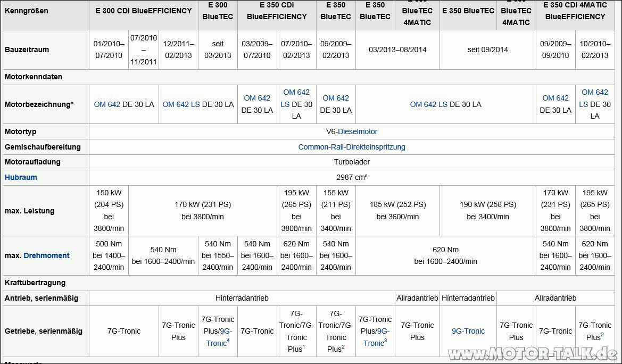Click OM 642 link under 01/2010–07/2010 column

107,104
